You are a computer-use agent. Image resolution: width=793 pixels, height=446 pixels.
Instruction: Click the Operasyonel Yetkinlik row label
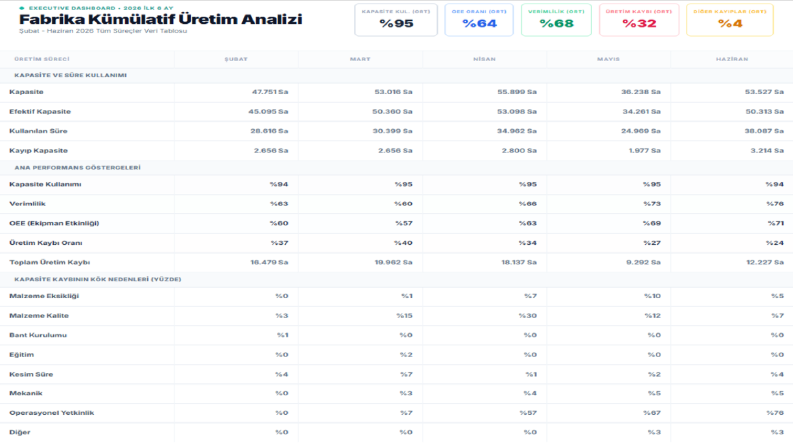click(x=52, y=413)
